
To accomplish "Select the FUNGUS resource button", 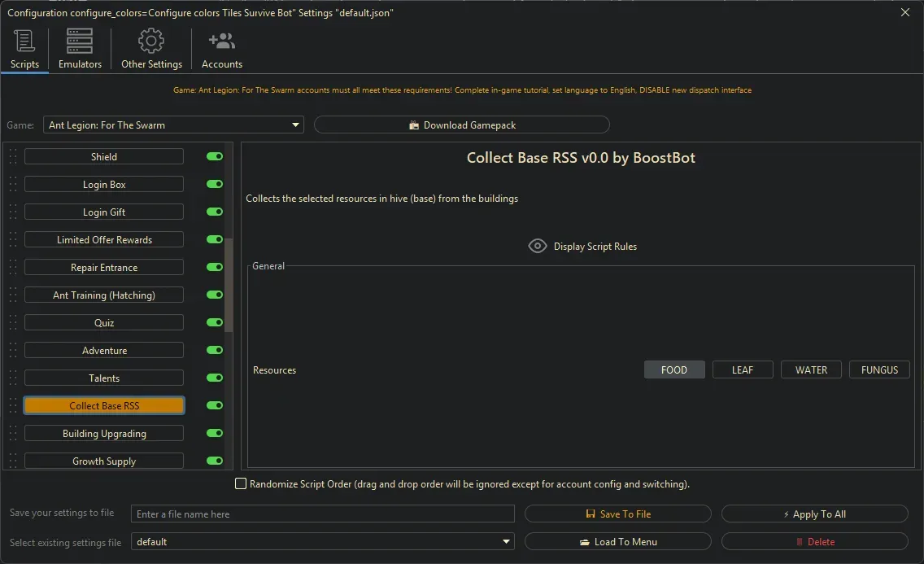I will click(x=879, y=370).
